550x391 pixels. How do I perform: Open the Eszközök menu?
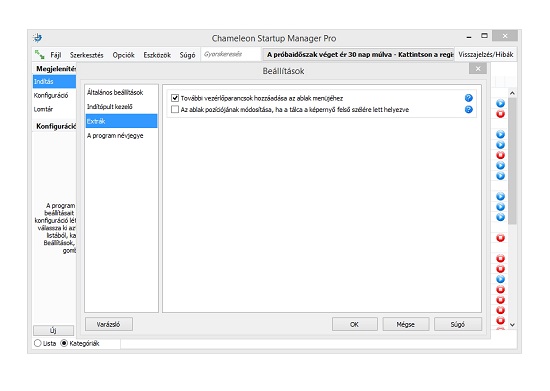157,55
